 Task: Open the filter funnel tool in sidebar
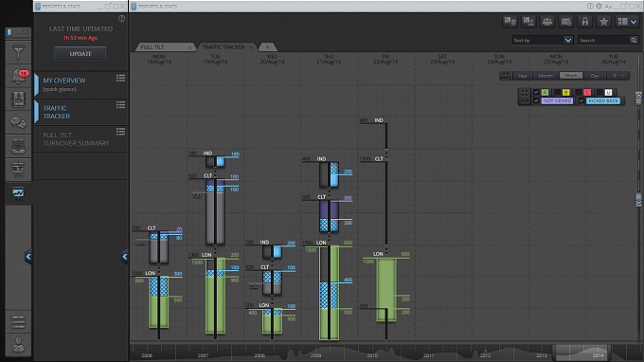[x=18, y=52]
